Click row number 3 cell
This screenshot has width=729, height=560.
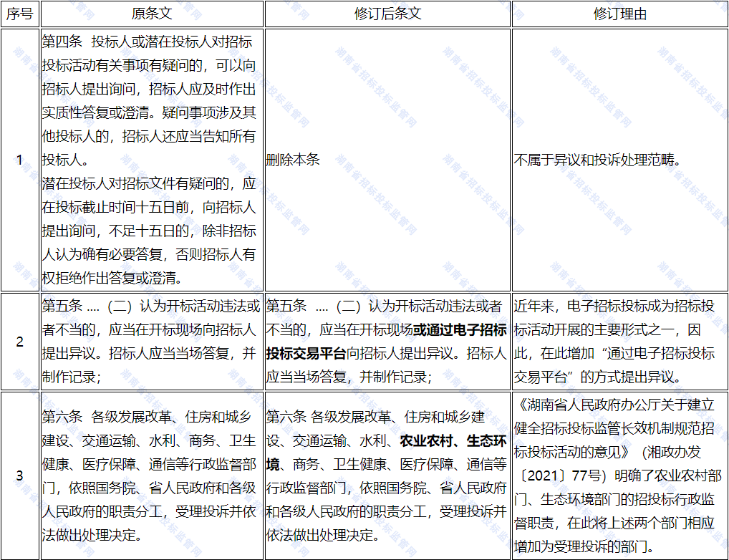[x=19, y=475]
